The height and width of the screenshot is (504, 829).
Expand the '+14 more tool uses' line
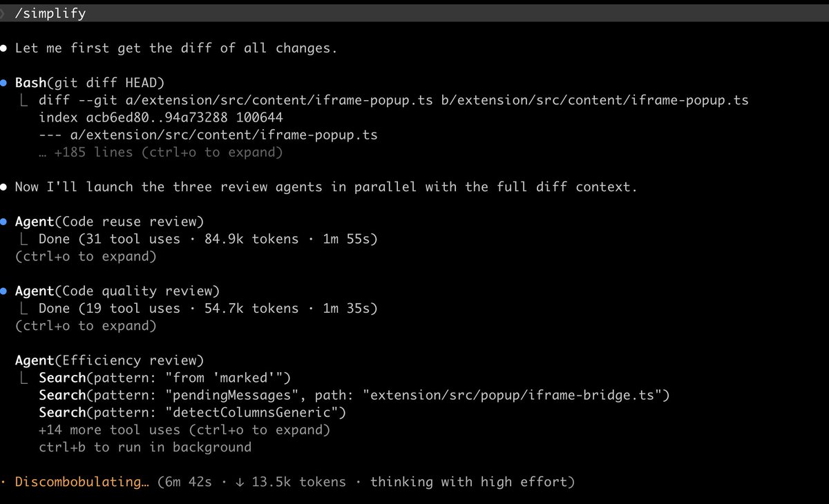click(184, 430)
